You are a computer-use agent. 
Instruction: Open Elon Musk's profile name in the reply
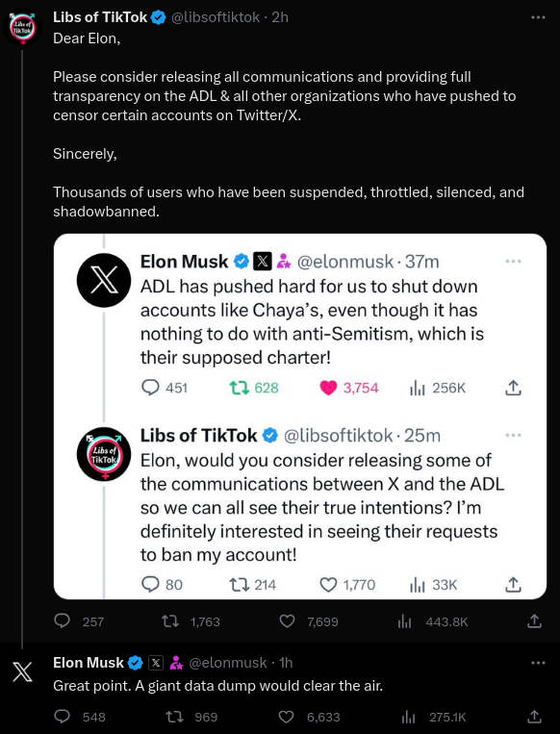[x=89, y=663]
